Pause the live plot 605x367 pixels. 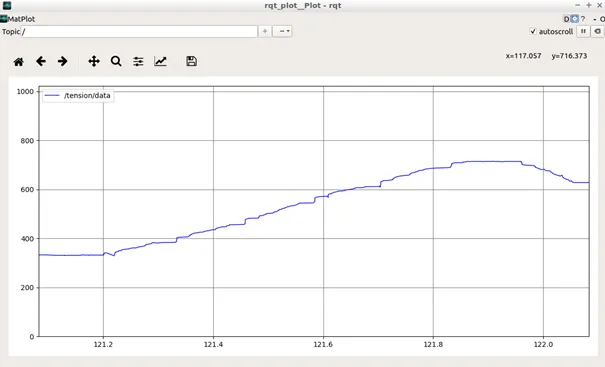pos(583,31)
